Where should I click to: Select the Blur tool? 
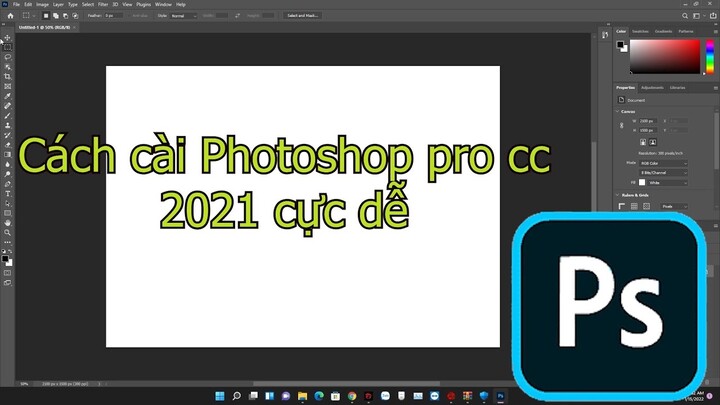(7, 164)
